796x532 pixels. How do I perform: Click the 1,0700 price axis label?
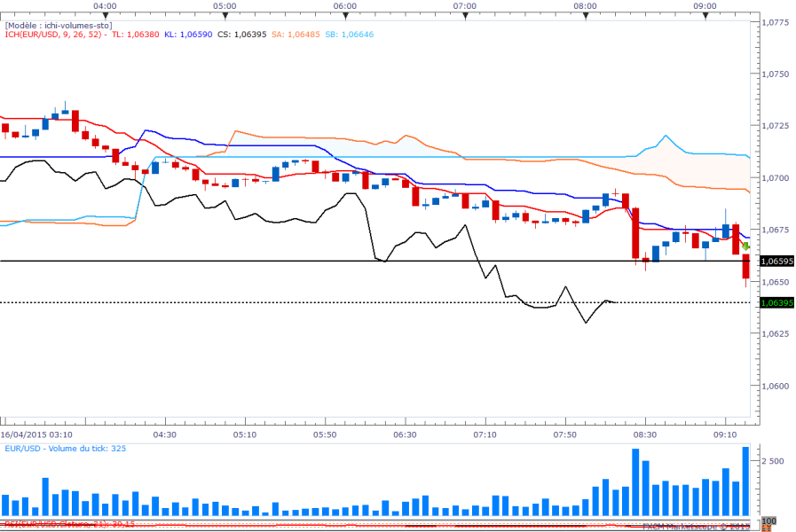[776, 178]
